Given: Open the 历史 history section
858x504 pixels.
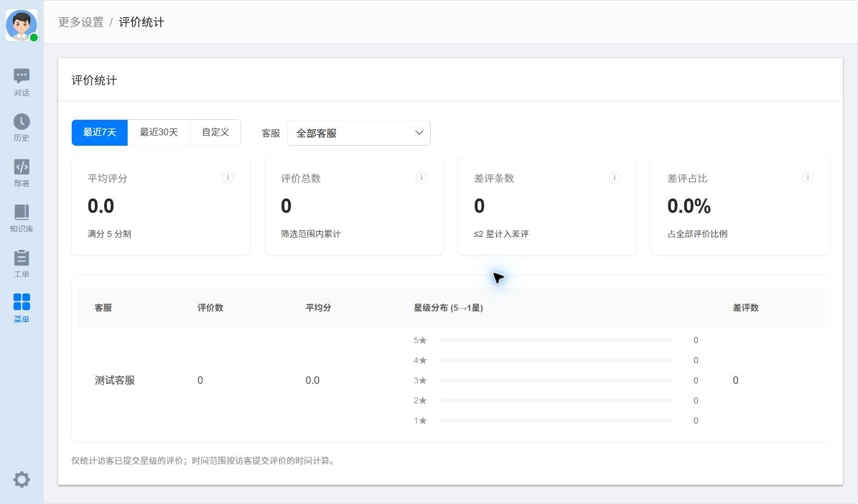Looking at the screenshot, I should pos(22,128).
